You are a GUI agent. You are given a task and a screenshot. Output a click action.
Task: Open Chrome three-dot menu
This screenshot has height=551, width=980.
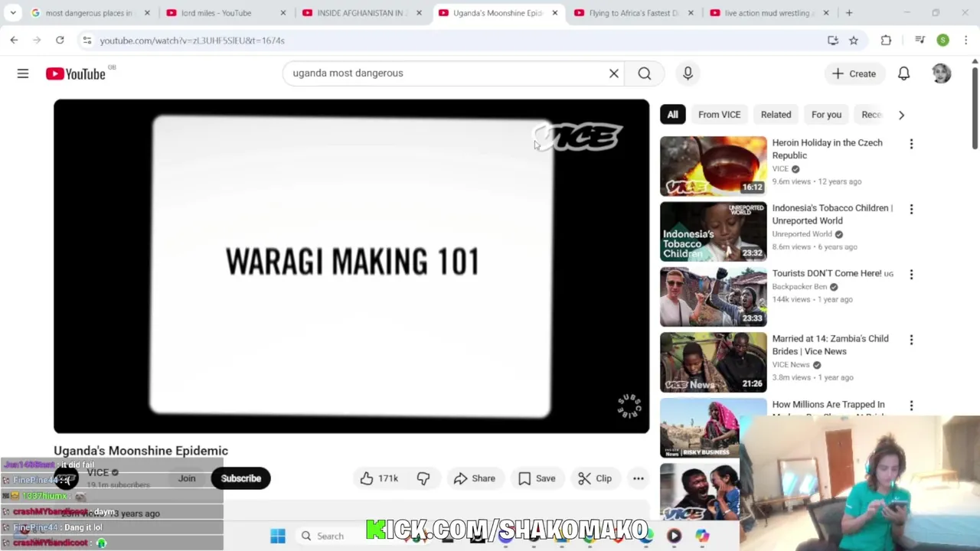click(966, 40)
